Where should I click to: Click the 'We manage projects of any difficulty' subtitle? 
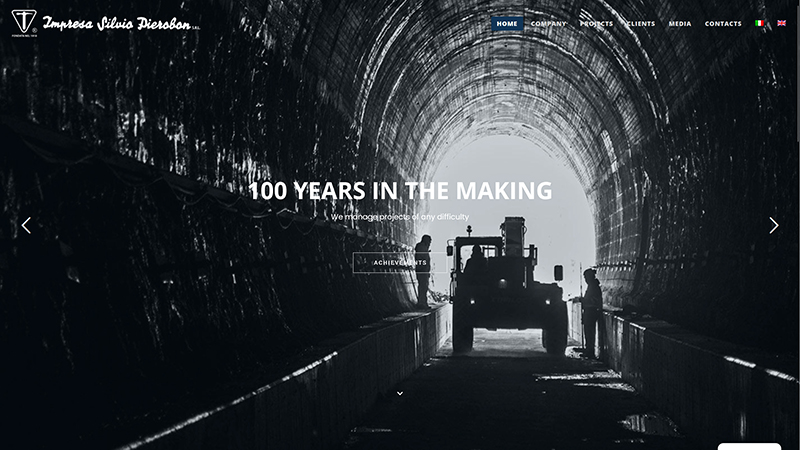[400, 217]
